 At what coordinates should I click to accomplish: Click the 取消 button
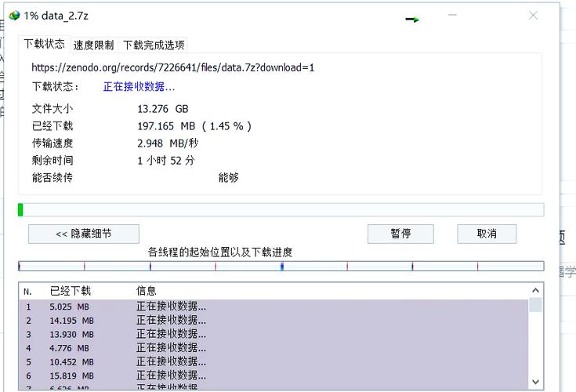487,234
